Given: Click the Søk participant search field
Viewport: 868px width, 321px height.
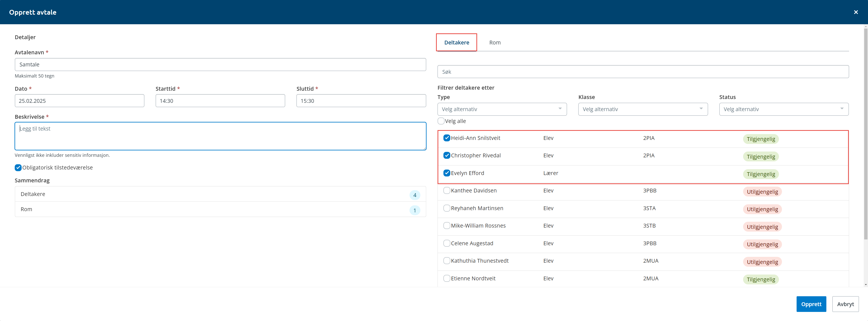Looking at the screenshot, I should (x=643, y=72).
